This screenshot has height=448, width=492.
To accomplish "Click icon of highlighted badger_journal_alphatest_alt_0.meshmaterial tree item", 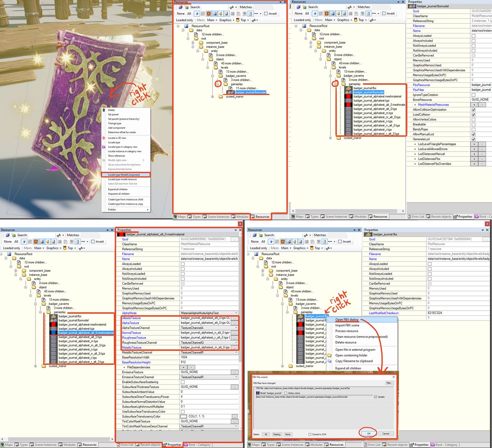I will [x=52, y=333].
